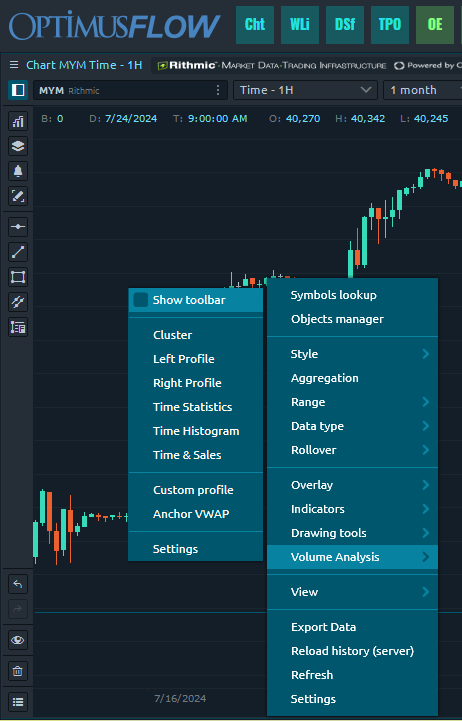This screenshot has height=721, width=462.
Task: Click the OptimusFlow logo
Action: pos(114,26)
